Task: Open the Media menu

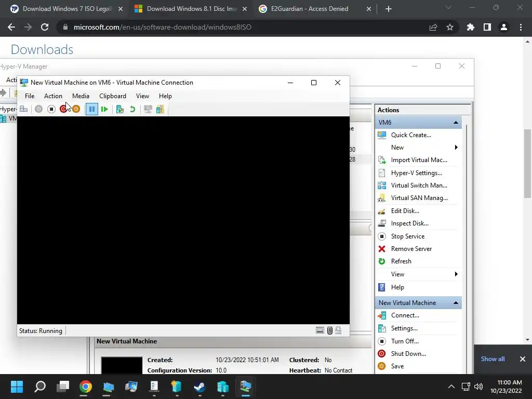Action: click(81, 96)
